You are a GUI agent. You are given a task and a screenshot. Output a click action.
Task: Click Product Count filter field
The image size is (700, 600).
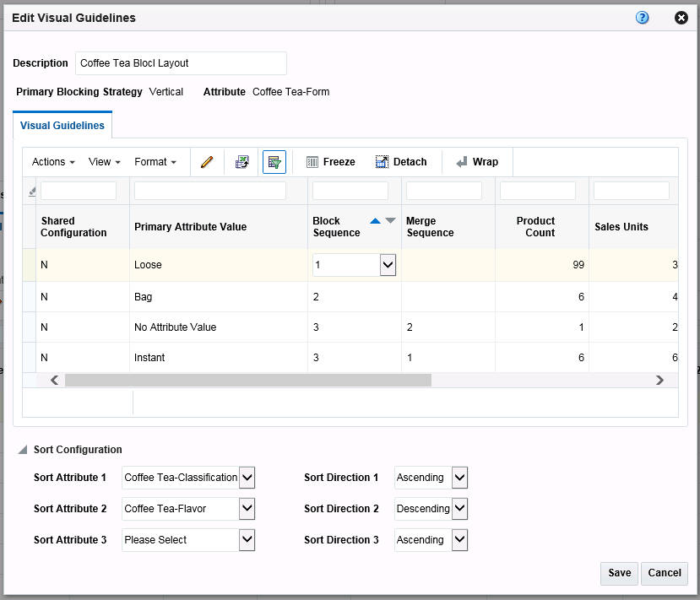pyautogui.click(x=538, y=191)
